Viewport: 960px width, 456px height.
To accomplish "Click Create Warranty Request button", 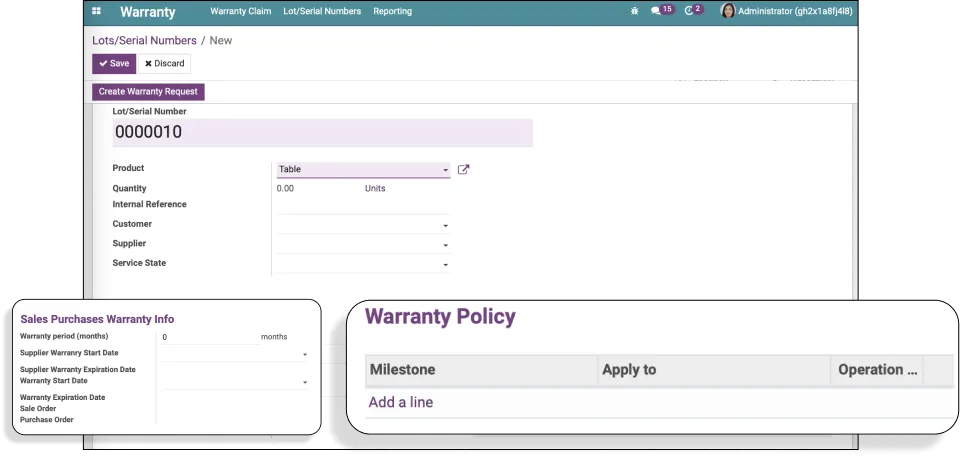I will point(148,92).
